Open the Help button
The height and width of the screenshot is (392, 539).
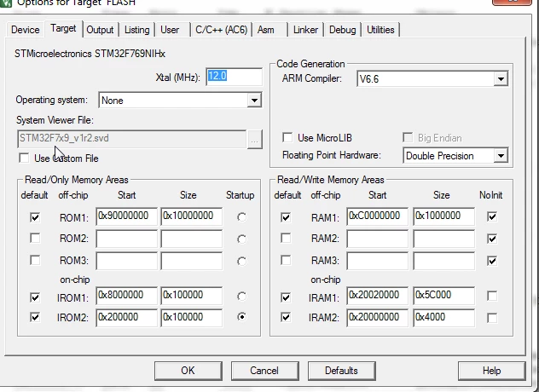[491, 371]
